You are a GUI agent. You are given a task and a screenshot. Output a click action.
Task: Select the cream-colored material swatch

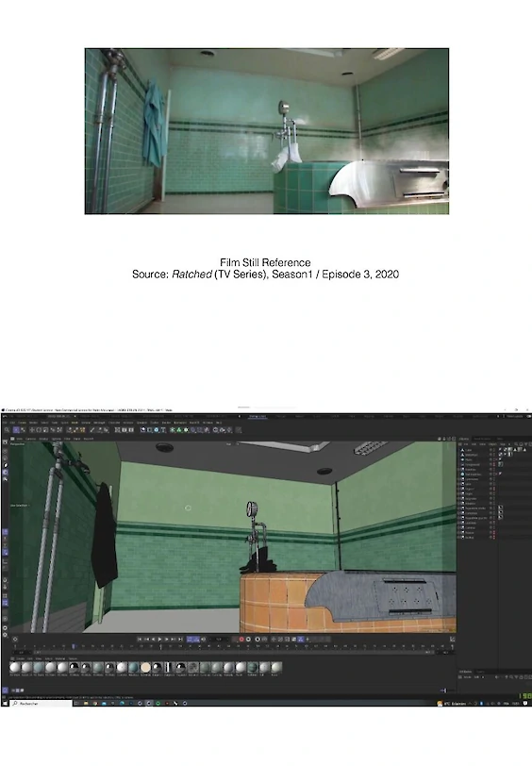(x=145, y=667)
